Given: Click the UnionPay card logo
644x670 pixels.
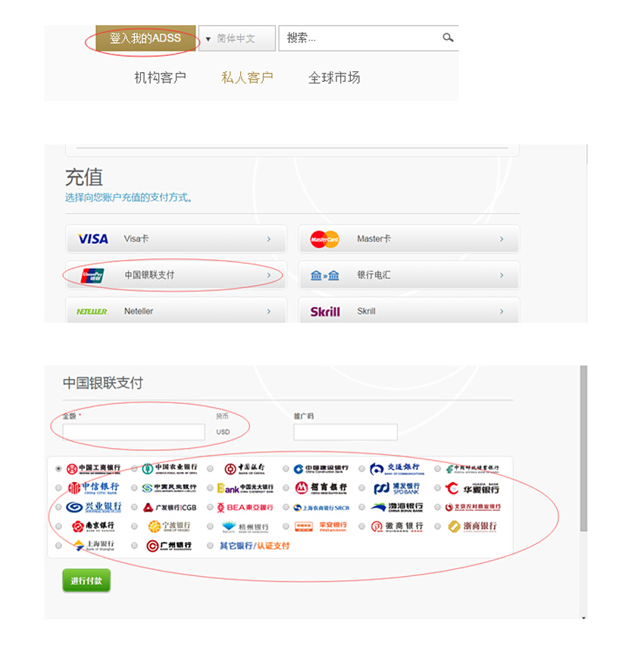Looking at the screenshot, I should [x=92, y=276].
